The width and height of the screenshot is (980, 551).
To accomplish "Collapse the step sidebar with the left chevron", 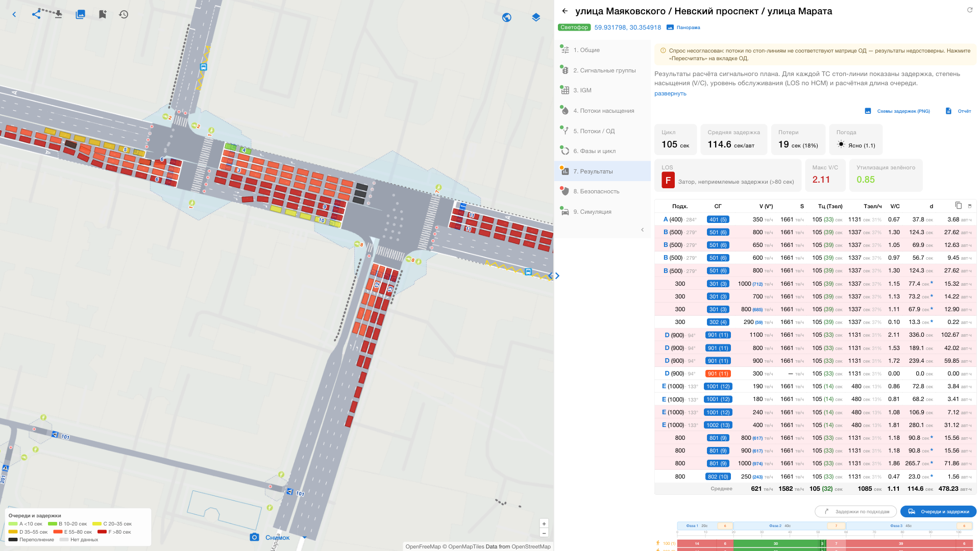I will 643,230.
